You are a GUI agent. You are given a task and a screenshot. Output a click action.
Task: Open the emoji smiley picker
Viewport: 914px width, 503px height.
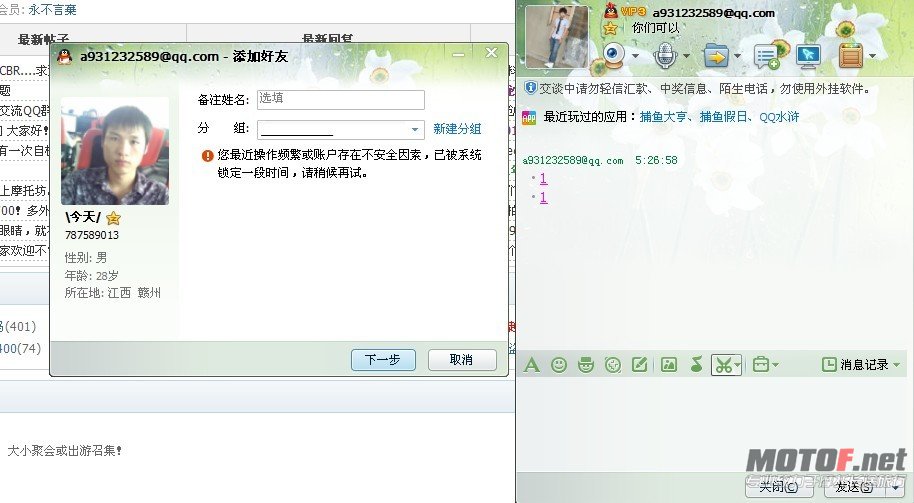tap(559, 365)
